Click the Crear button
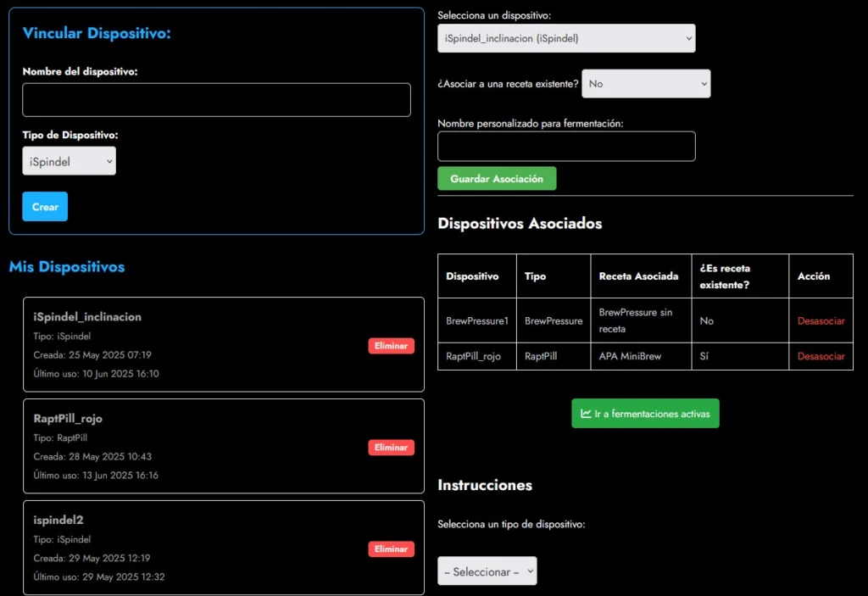The height and width of the screenshot is (596, 868). pyautogui.click(x=45, y=207)
